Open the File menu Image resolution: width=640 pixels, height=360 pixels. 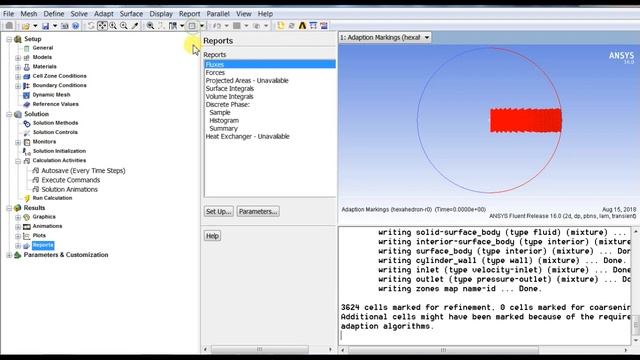(x=9, y=14)
